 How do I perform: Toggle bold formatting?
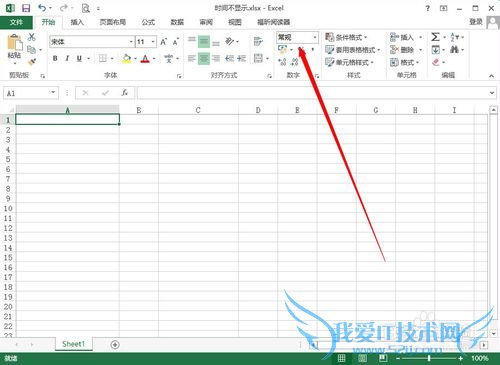pos(55,58)
